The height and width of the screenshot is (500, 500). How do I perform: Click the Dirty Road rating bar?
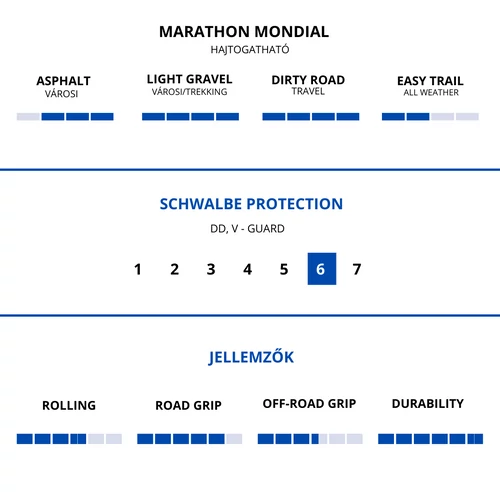pos(311,117)
